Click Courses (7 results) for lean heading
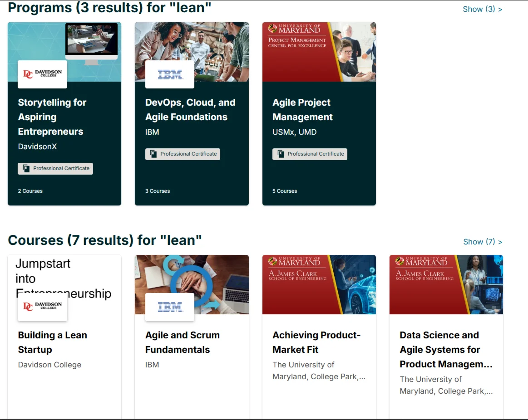 (x=105, y=240)
